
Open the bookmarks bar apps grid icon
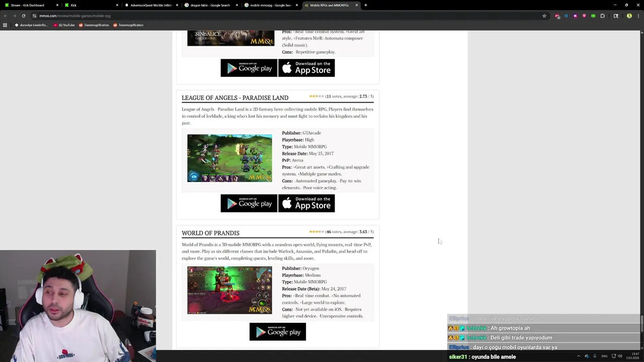click(5, 25)
